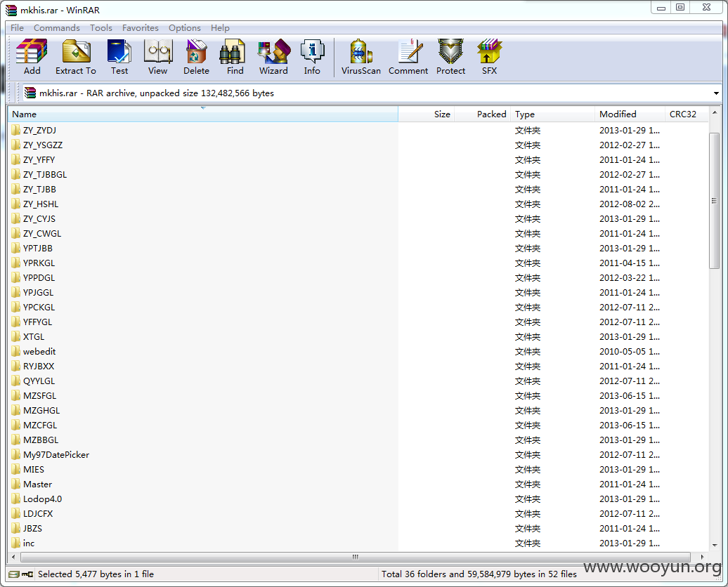Select the JBZS folder icon
Viewport: 728px width, 587px height.
tap(15, 529)
